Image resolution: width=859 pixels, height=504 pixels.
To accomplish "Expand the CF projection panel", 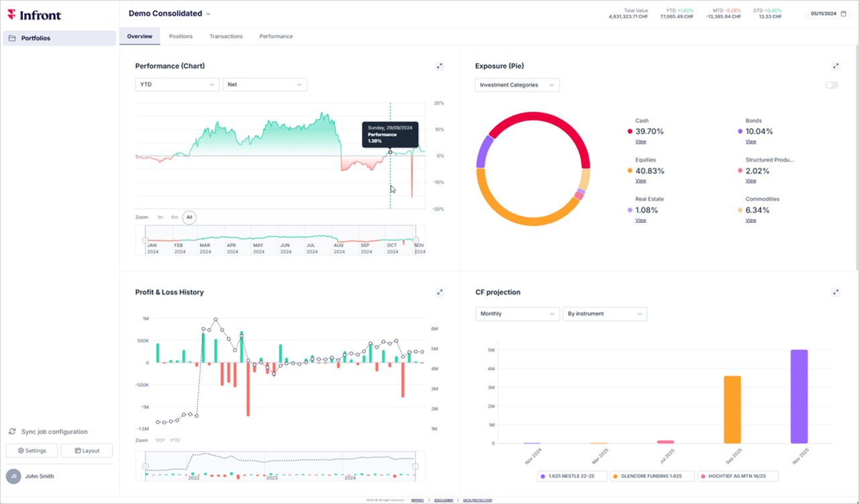I will point(836,292).
